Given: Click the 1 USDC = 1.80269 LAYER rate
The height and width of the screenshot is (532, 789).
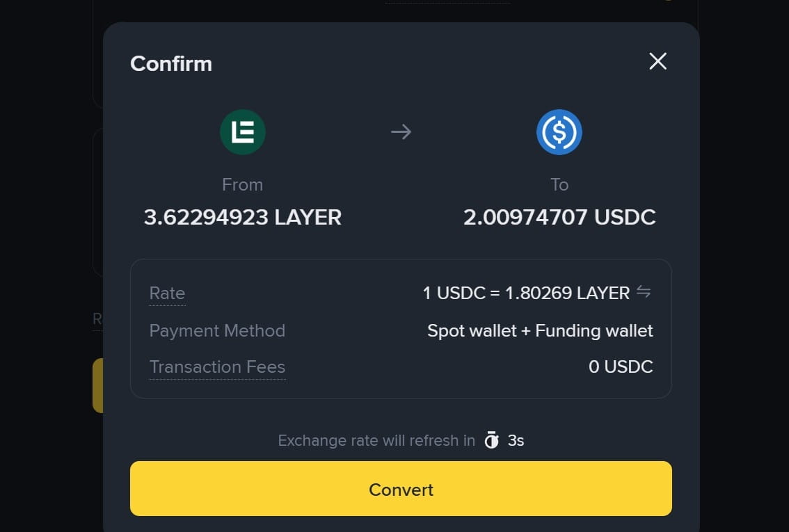Looking at the screenshot, I should tap(526, 293).
